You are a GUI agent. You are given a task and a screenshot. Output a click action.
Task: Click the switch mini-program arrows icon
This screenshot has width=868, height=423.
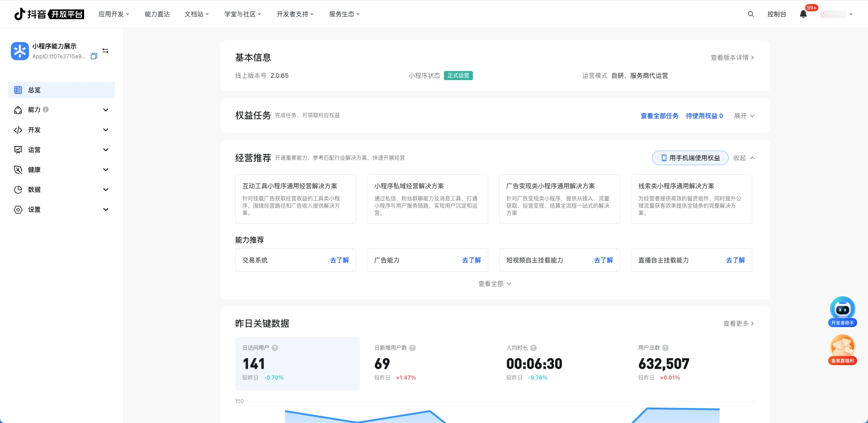[105, 51]
